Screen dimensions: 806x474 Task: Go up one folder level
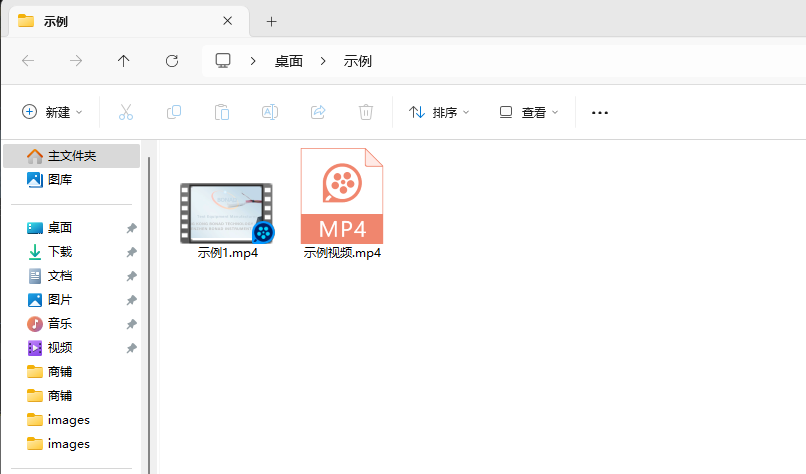(x=124, y=61)
